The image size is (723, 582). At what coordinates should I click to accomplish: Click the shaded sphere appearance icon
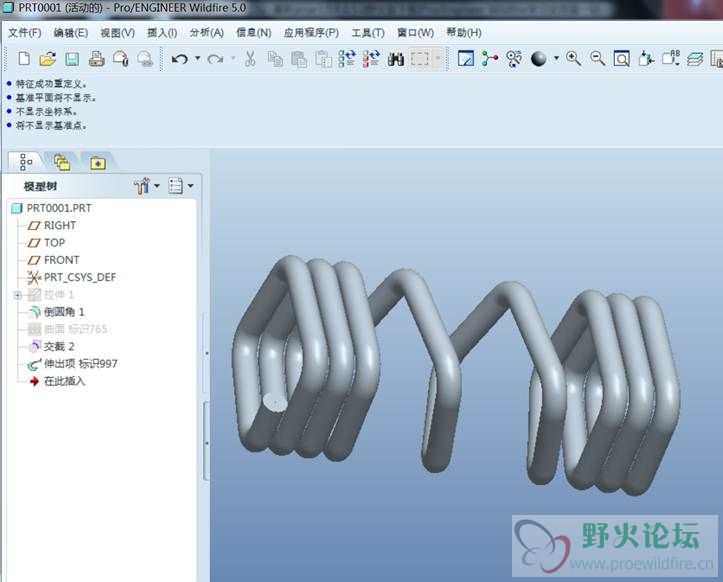coord(539,59)
